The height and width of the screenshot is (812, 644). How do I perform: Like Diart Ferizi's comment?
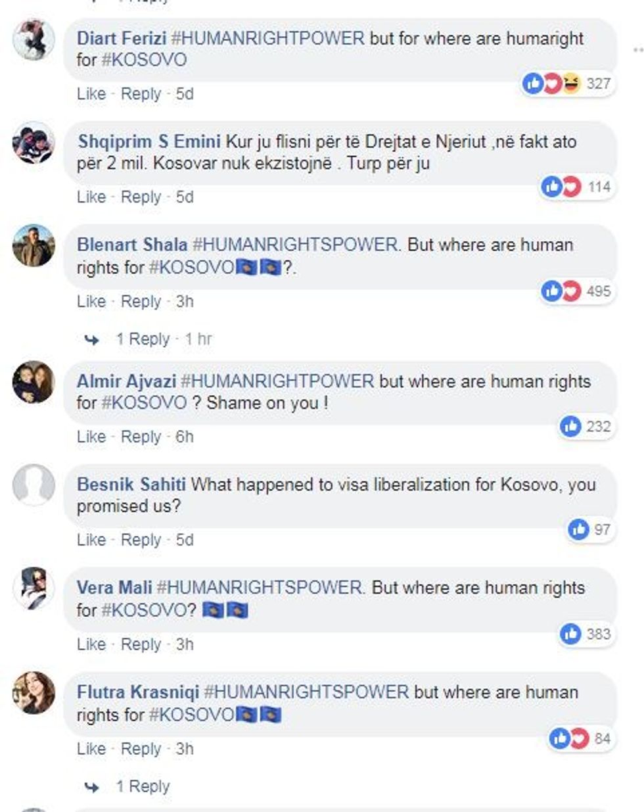[91, 94]
